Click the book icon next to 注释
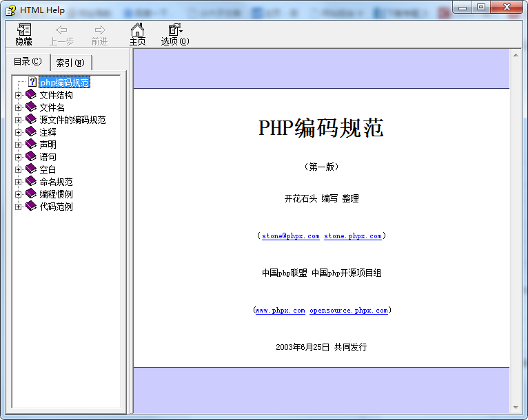 click(31, 132)
